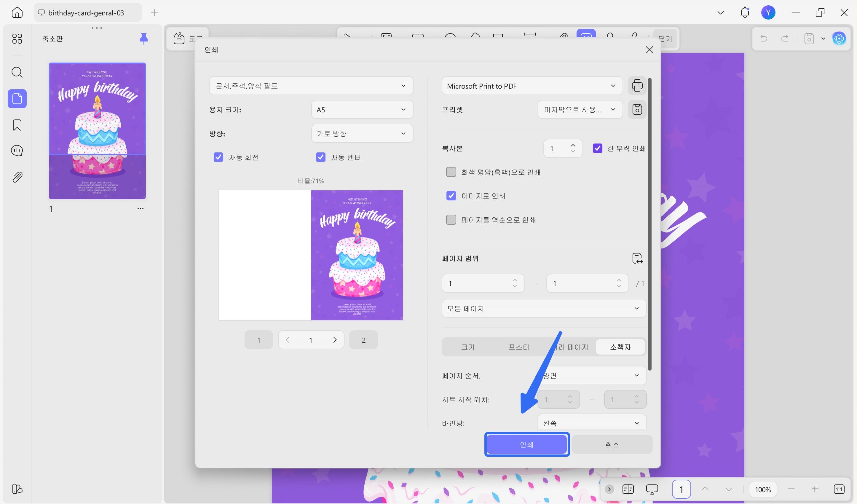
Task: Go to previous preview page arrow
Action: (287, 340)
